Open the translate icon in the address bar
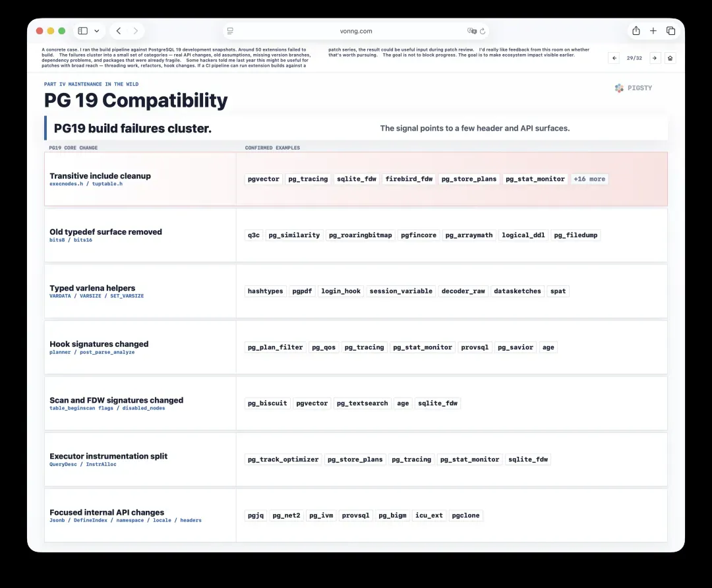This screenshot has height=588, width=712. click(472, 31)
